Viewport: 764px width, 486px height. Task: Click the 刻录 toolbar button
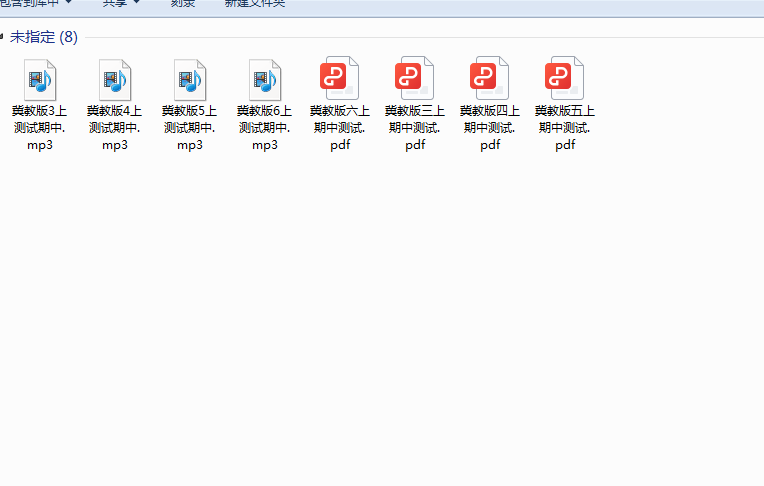click(183, 3)
